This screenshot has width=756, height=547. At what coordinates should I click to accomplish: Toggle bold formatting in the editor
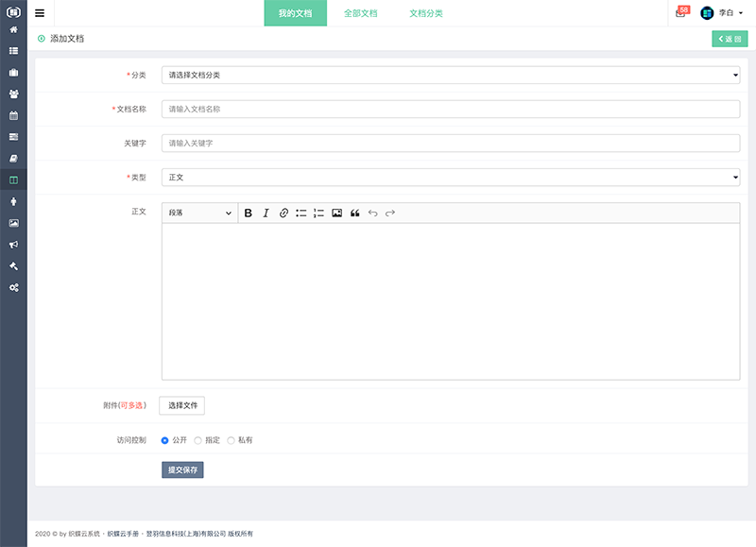248,213
